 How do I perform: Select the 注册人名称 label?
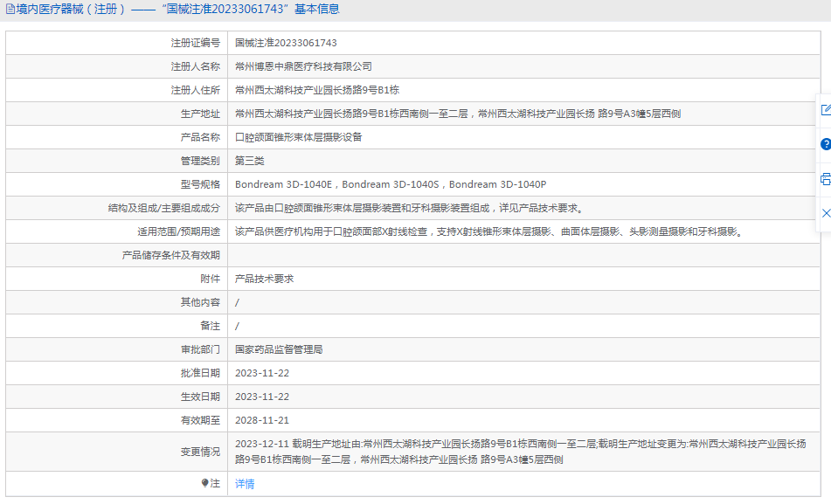[195, 66]
